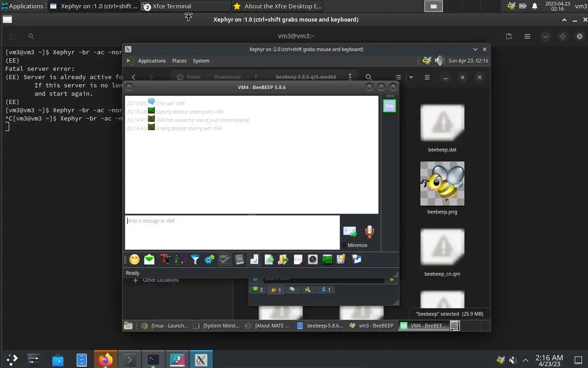Click the speaker volume icon in MATE panel
The height and width of the screenshot is (368, 588).
click(x=439, y=61)
